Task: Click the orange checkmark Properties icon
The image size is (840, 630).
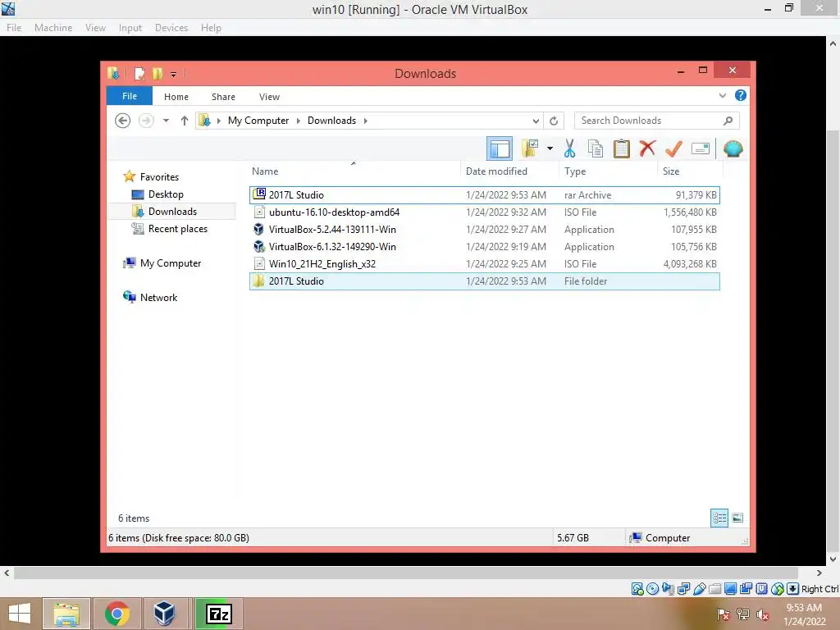Action: 673,148
